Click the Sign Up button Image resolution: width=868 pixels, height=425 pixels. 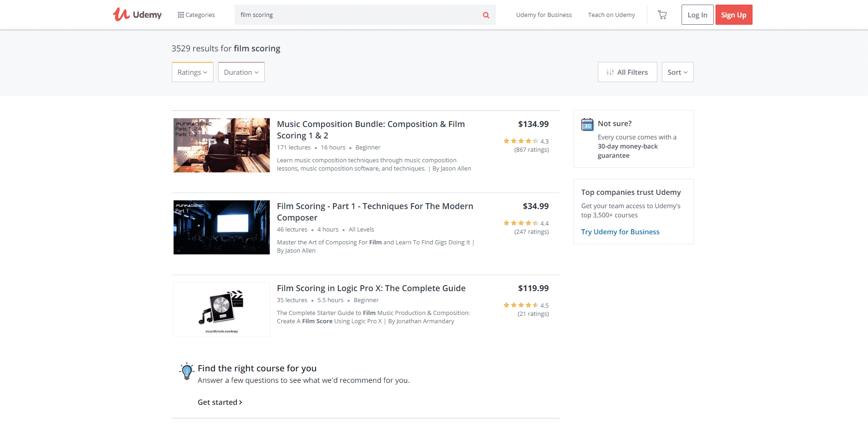click(x=734, y=15)
